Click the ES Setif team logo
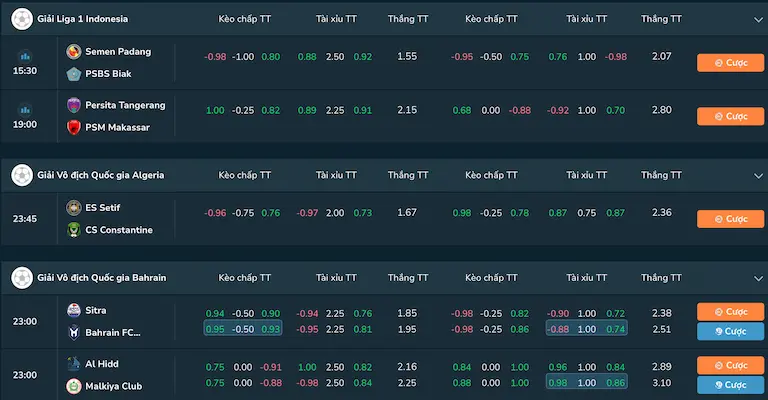 coord(73,207)
